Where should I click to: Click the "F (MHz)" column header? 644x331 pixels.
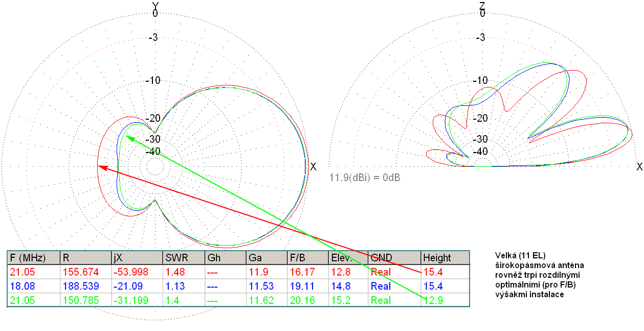pyautogui.click(x=28, y=258)
